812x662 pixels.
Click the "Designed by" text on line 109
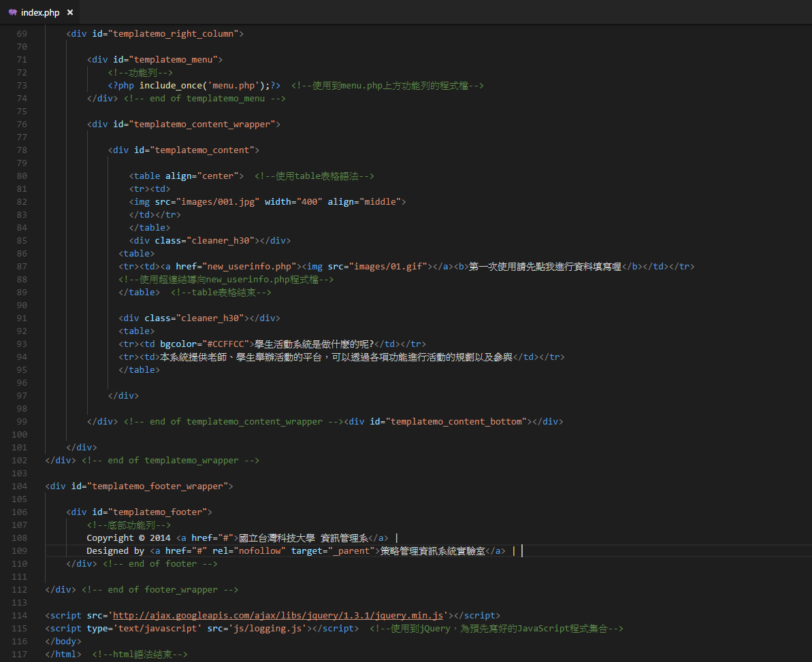tap(116, 551)
